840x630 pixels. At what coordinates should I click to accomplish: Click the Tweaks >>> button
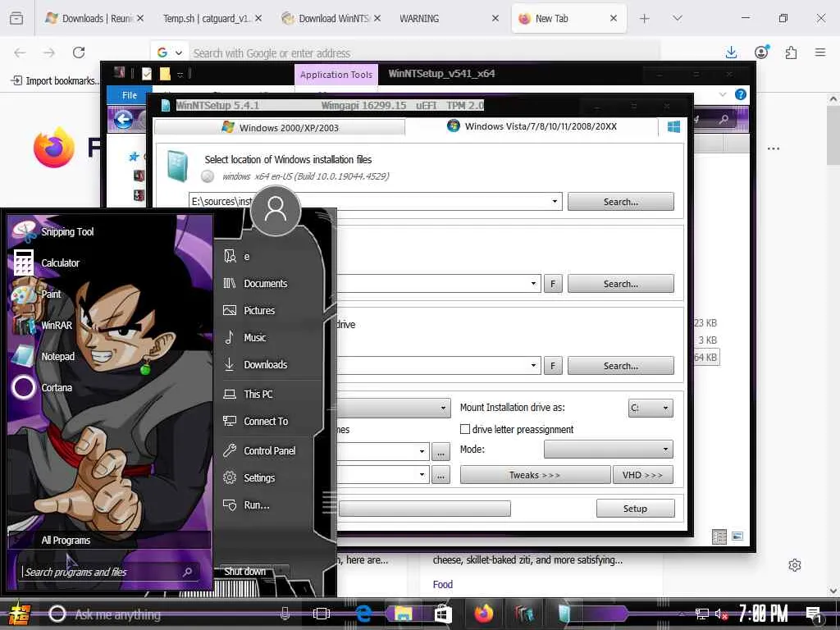pyautogui.click(x=535, y=475)
